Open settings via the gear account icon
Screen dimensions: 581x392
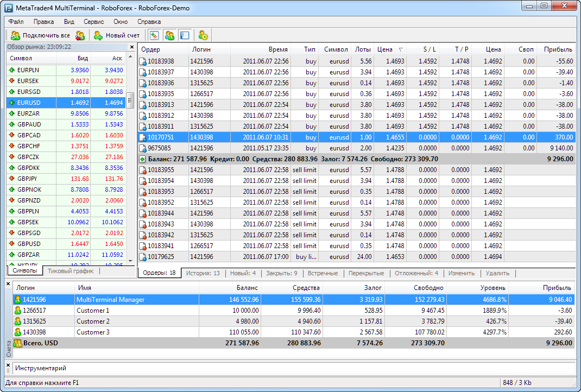tap(204, 36)
